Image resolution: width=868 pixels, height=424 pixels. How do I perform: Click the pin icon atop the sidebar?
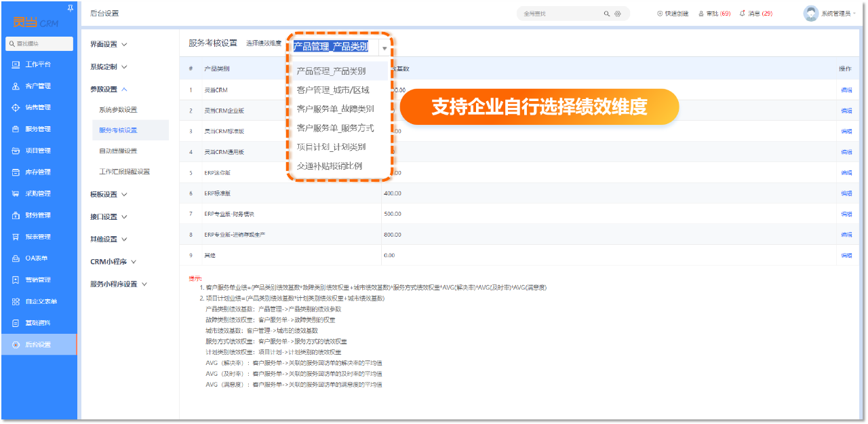point(71,8)
